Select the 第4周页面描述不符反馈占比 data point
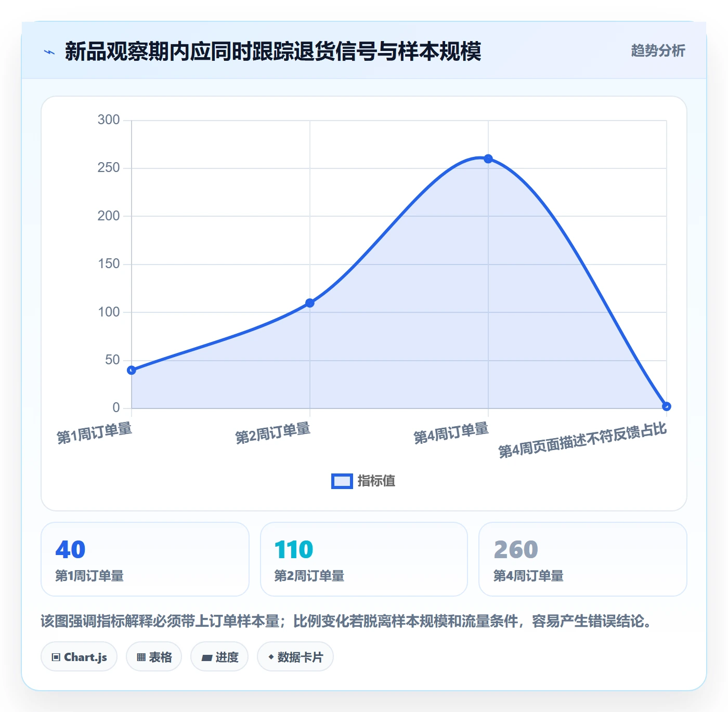728x712 pixels. [x=667, y=406]
